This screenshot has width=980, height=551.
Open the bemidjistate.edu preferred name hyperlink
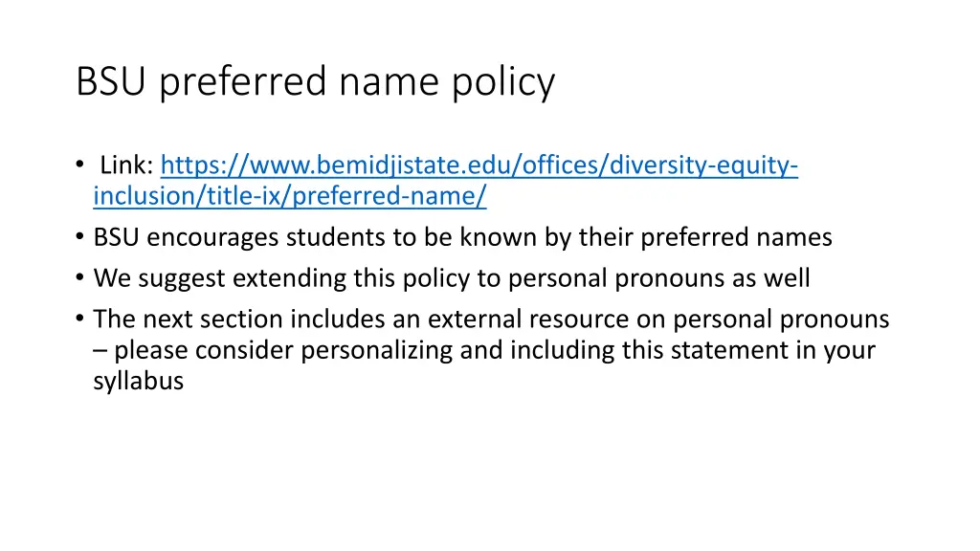(x=479, y=165)
